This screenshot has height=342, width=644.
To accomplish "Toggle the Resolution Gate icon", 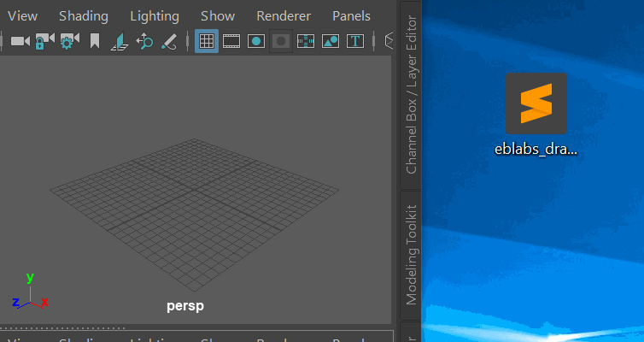I will 256,41.
